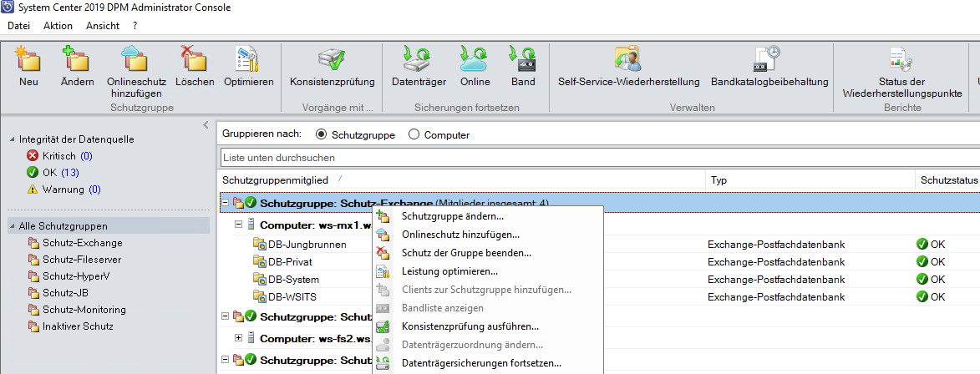The image size is (980, 374).
Task: Click the Datenträger backup resume icon
Action: [x=418, y=58]
